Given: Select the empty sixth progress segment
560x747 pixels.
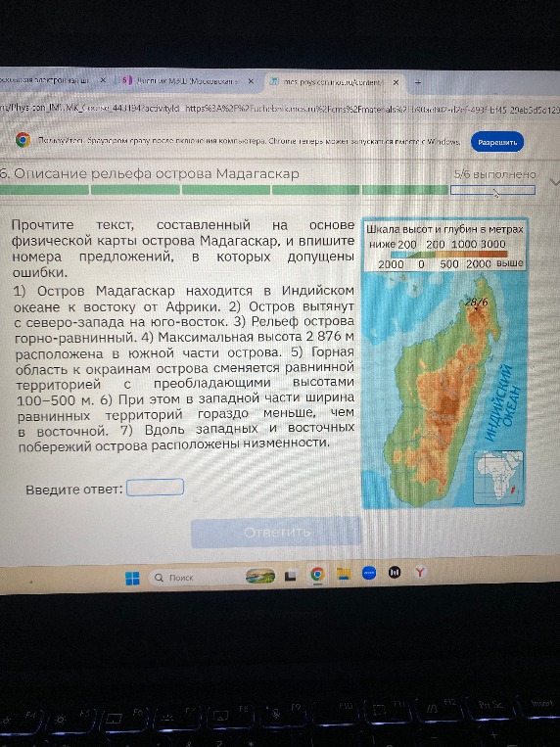Looking at the screenshot, I should coord(492,190).
